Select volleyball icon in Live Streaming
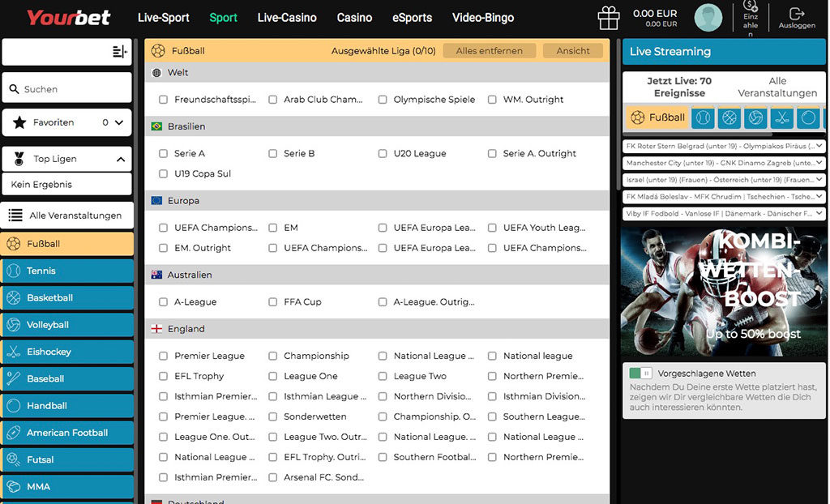Viewport: 830px width, 504px height. 755,117
